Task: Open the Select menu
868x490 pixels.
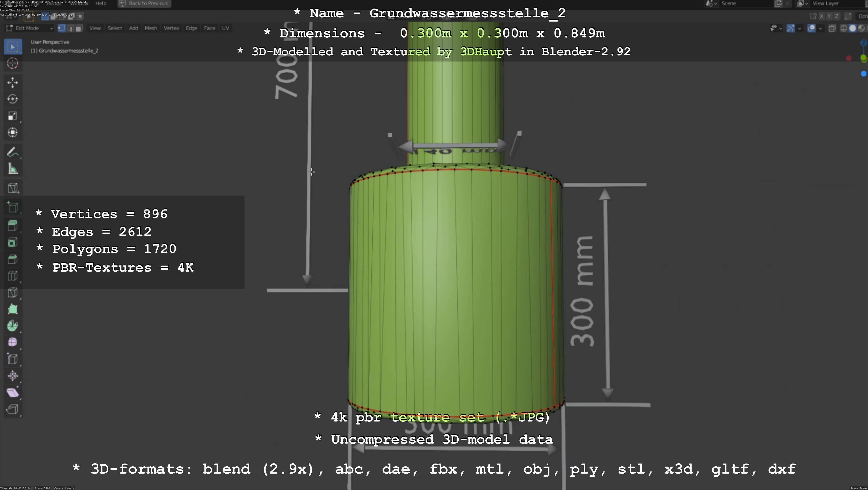Action: coord(115,28)
